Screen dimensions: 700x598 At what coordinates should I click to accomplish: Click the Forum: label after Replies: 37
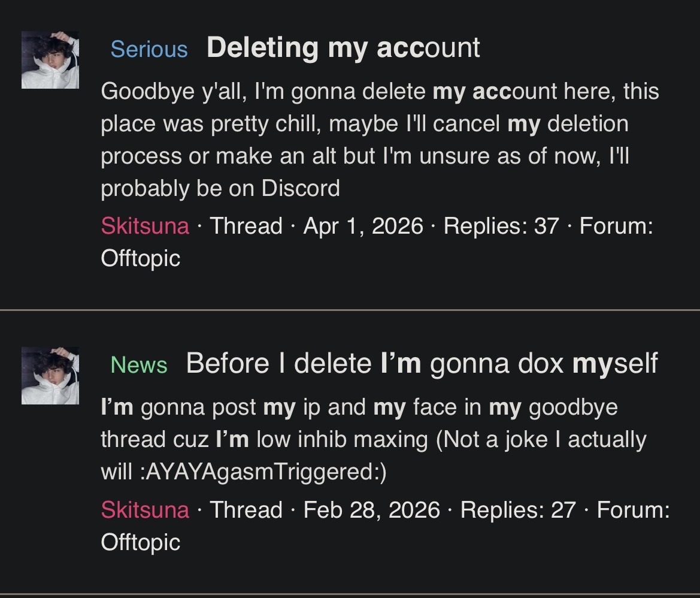[x=616, y=226]
